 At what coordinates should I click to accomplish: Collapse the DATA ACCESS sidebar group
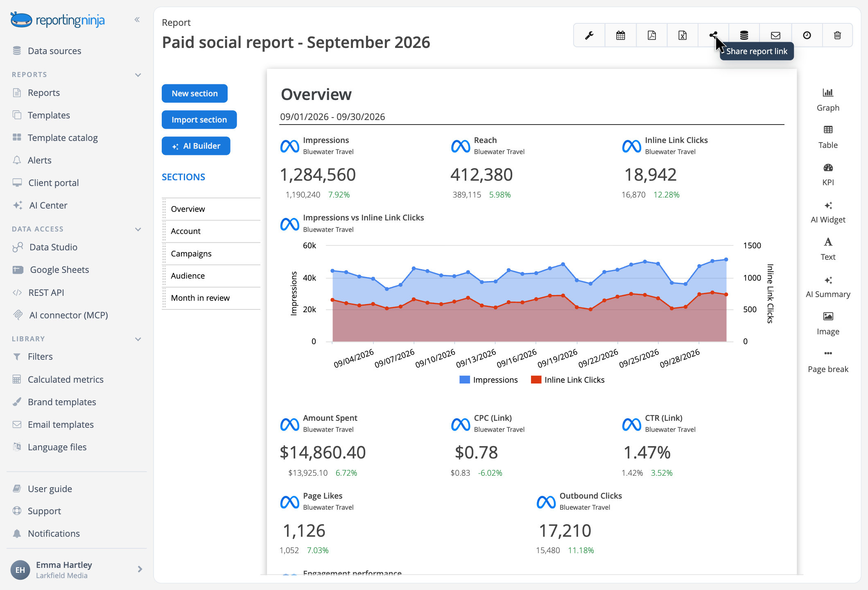[x=138, y=229]
